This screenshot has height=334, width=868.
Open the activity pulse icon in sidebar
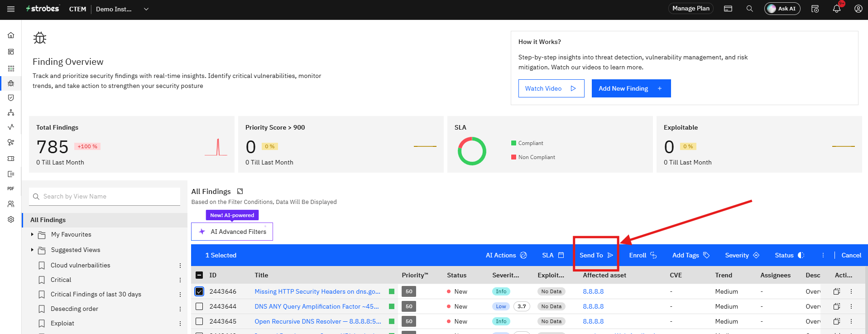coord(11,127)
